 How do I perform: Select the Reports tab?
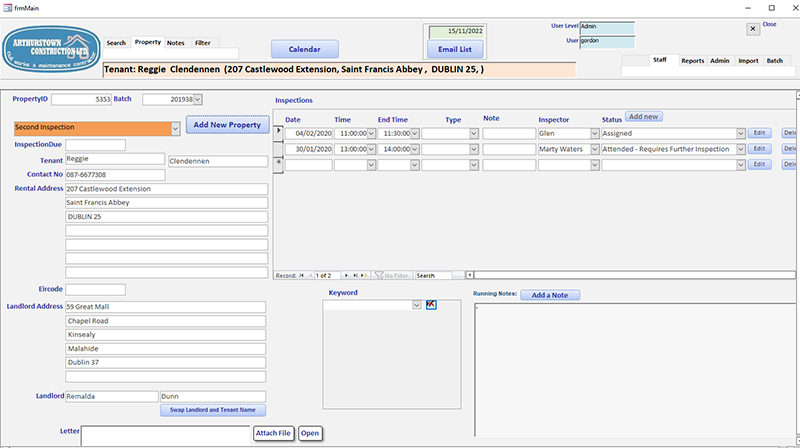[x=692, y=61]
